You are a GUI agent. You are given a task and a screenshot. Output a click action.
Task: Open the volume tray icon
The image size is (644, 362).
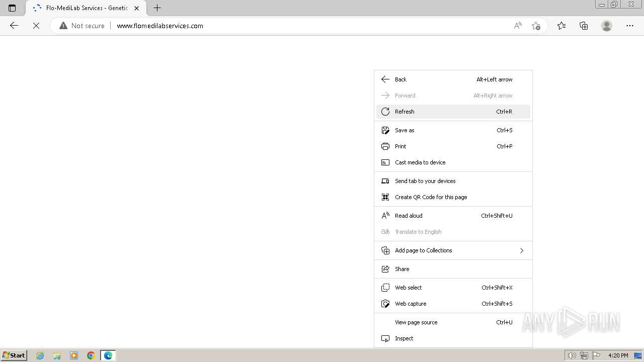[572, 355]
